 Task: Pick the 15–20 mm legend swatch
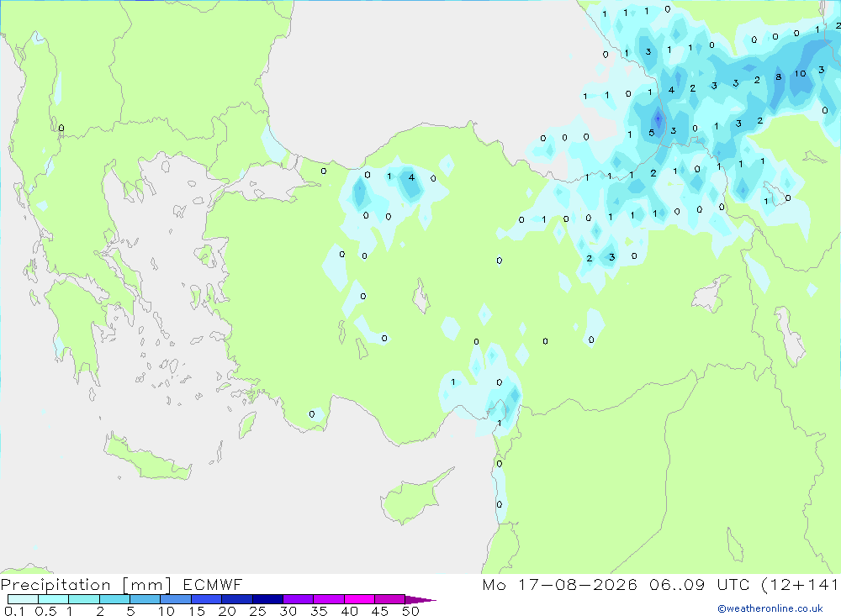click(x=207, y=599)
